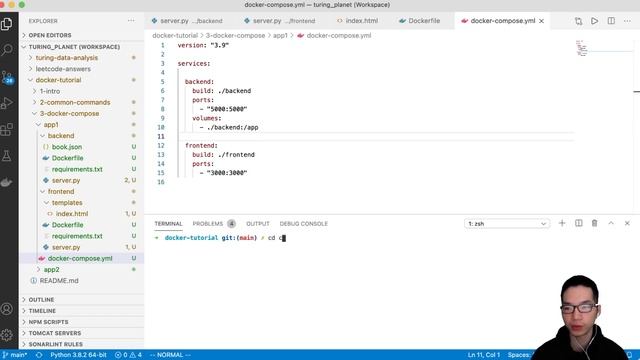The height and width of the screenshot is (360, 640).
Task: Click the editor minimap
Action: tap(582, 48)
